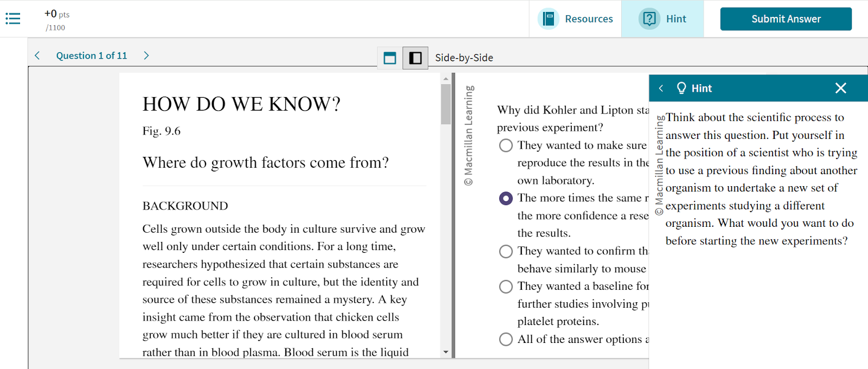This screenshot has height=369, width=868.
Task: Select "They wanted to confirm" option
Action: pyautogui.click(x=506, y=251)
